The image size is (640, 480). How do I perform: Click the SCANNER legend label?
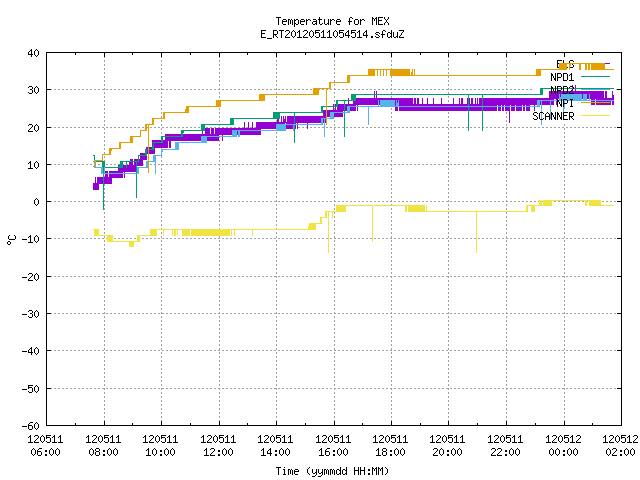(x=553, y=116)
